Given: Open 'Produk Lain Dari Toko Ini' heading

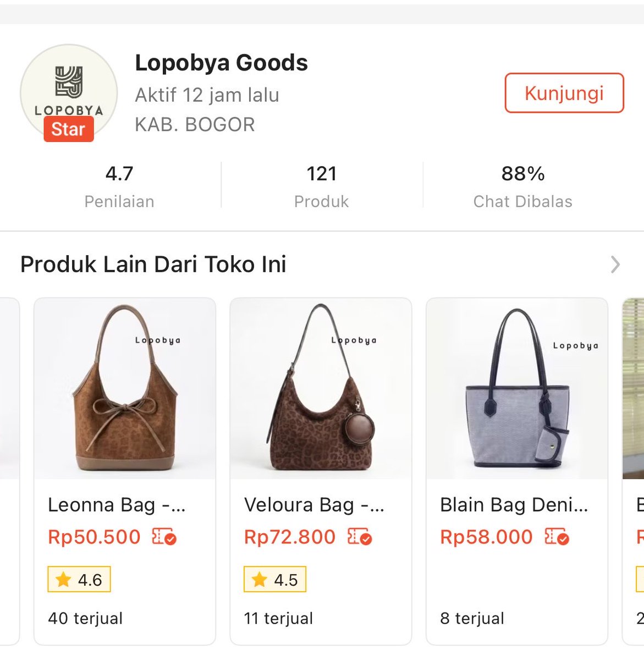Looking at the screenshot, I should click(x=153, y=265).
